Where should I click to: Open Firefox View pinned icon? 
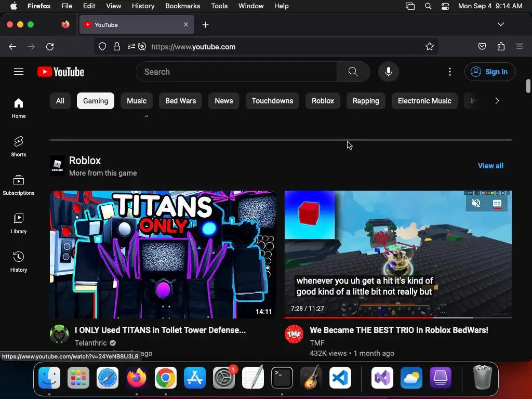65,24
